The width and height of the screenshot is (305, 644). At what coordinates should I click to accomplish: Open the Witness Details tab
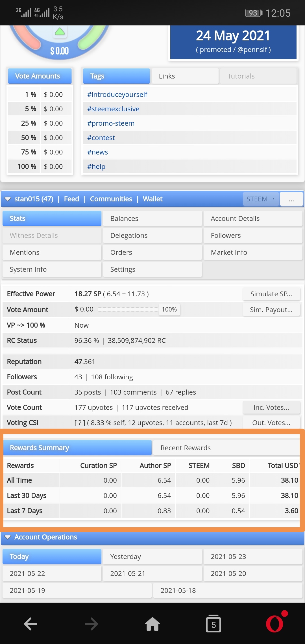(x=52, y=235)
